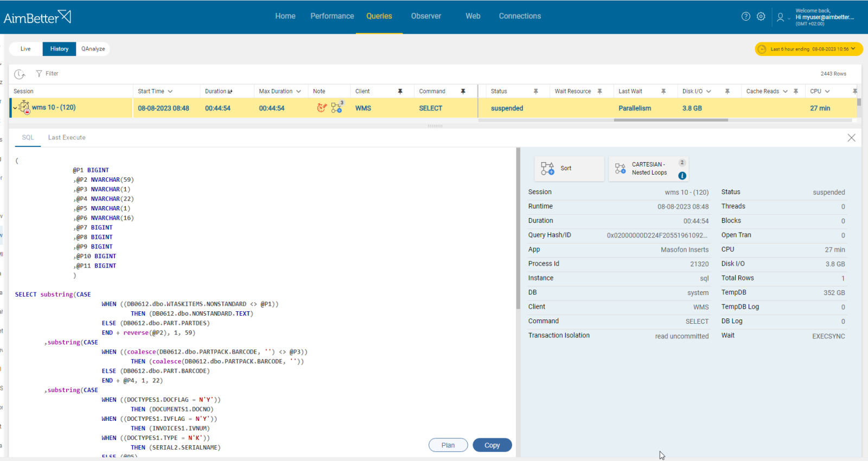This screenshot has width=868, height=461.
Task: Expand the wms 10 - (120) session row
Action: coord(15,108)
